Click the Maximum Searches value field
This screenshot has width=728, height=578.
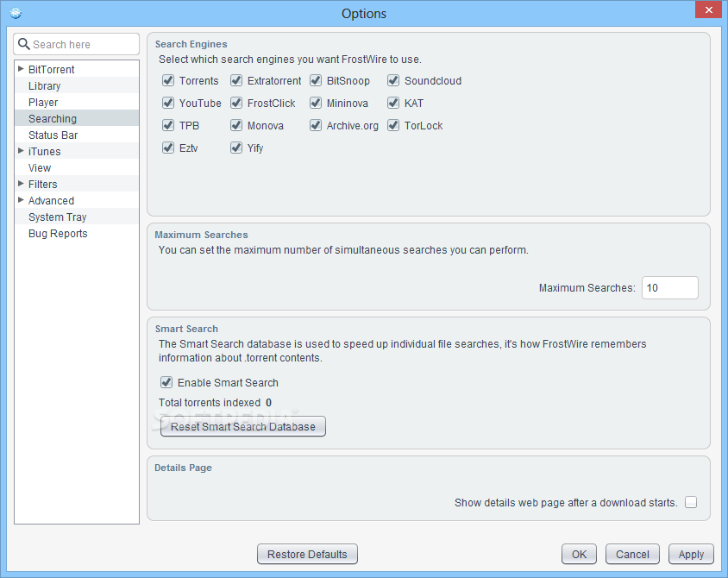point(670,288)
